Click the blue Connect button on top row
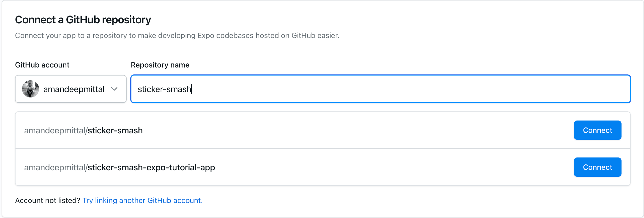Image resolution: width=644 pixels, height=218 pixels. [x=597, y=130]
